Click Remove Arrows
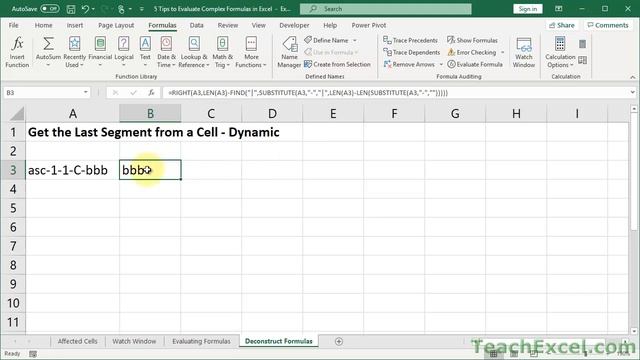Image resolution: width=640 pixels, height=360 pixels. coord(409,64)
